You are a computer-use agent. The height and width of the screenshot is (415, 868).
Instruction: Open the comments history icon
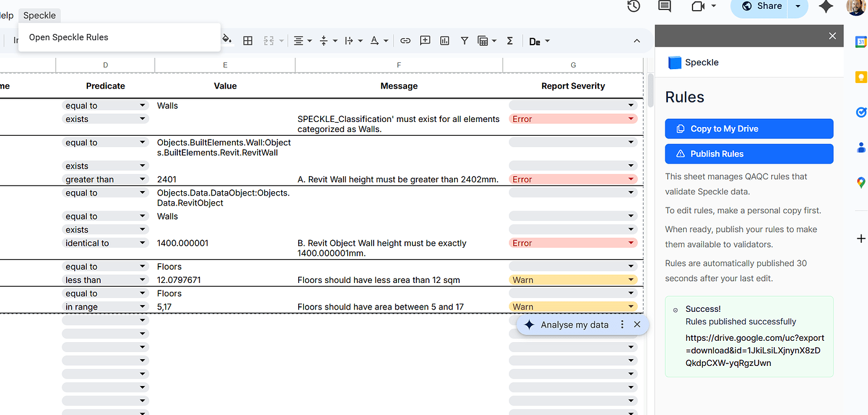coord(664,6)
